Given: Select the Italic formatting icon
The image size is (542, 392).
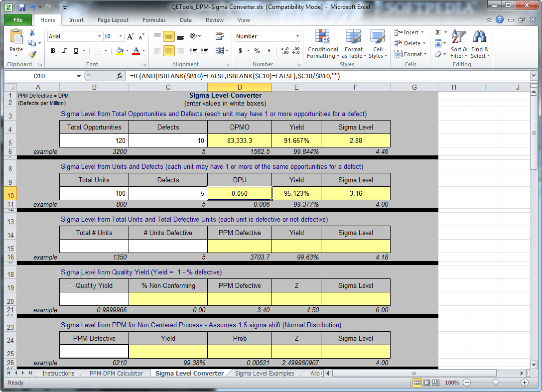Looking at the screenshot, I should click(64, 51).
